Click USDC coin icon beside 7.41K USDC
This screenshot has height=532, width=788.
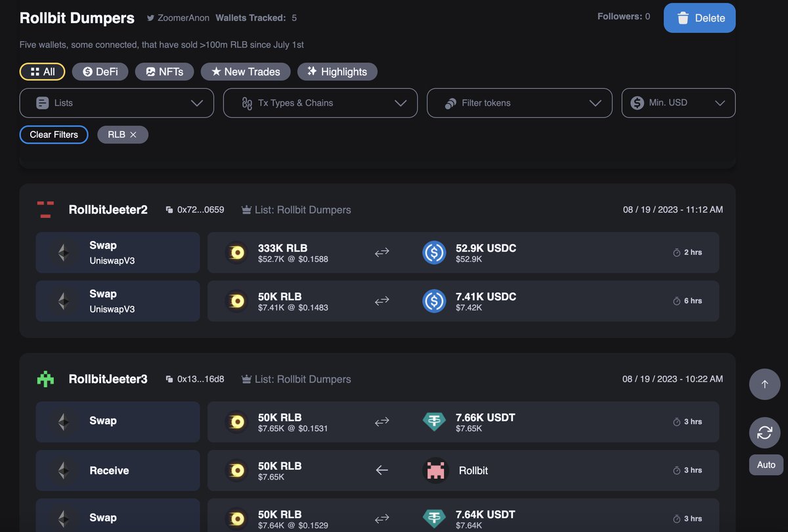click(434, 301)
